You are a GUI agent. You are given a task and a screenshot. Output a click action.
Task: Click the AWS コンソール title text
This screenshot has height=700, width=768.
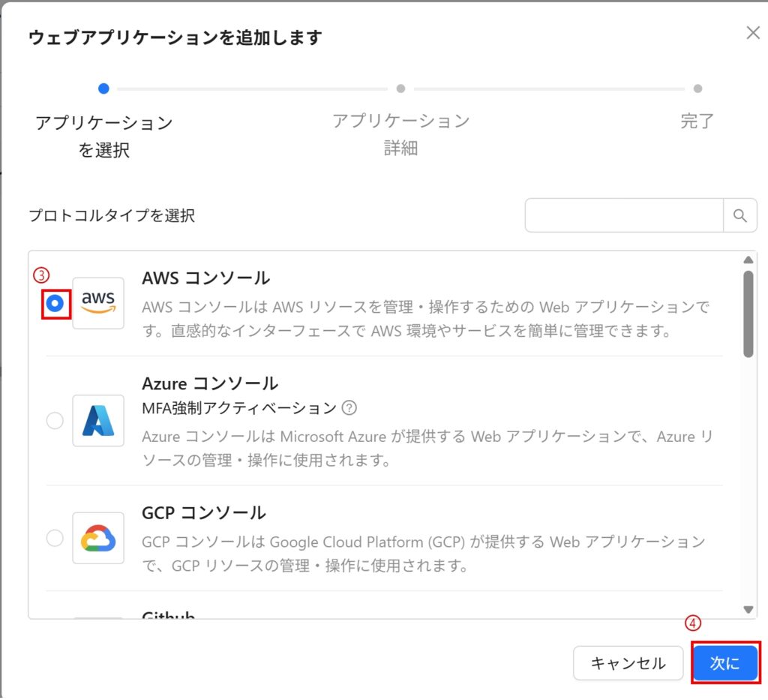click(x=205, y=278)
